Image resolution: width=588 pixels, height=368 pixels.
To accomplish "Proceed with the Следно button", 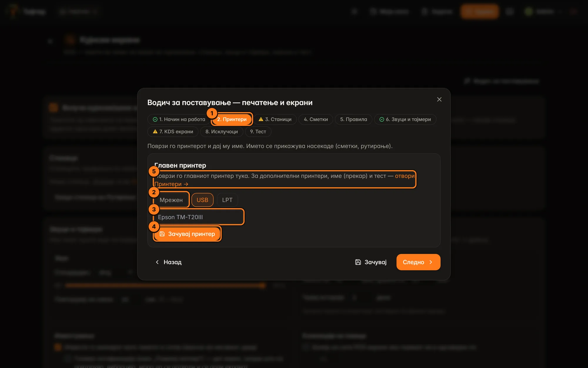I will tap(418, 262).
